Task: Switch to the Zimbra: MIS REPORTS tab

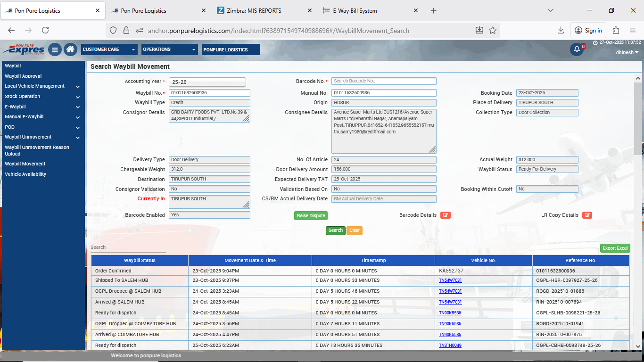Action: [262, 10]
